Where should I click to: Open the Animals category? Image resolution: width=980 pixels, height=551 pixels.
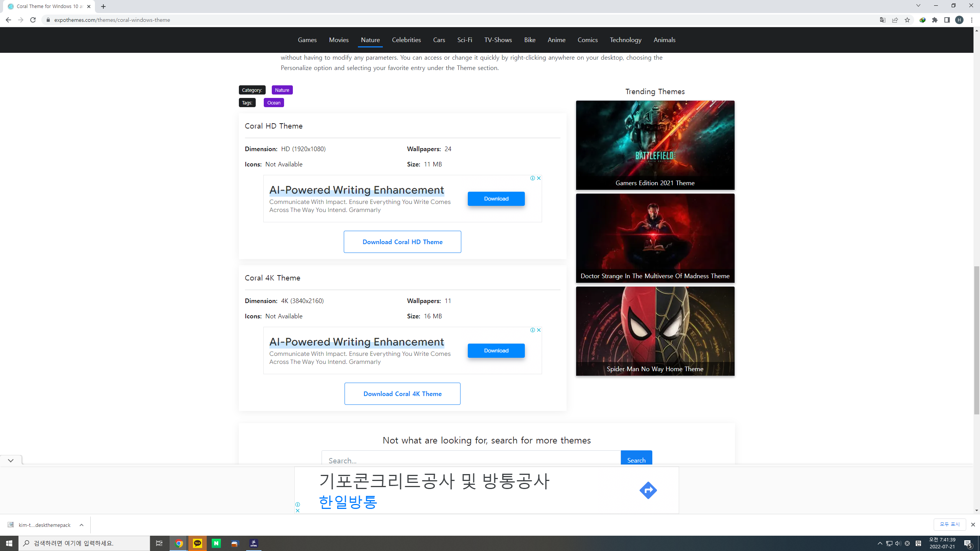(x=665, y=40)
